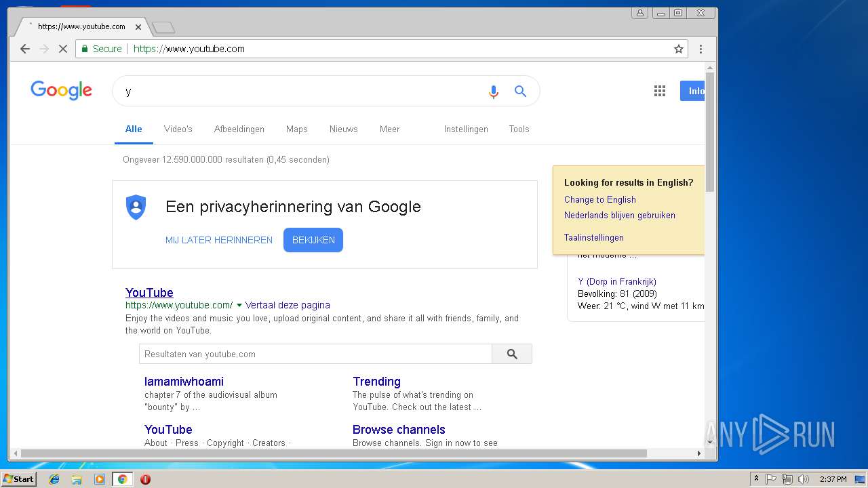The width and height of the screenshot is (868, 488).
Task: Click the privacy shield icon
Action: [x=136, y=207]
